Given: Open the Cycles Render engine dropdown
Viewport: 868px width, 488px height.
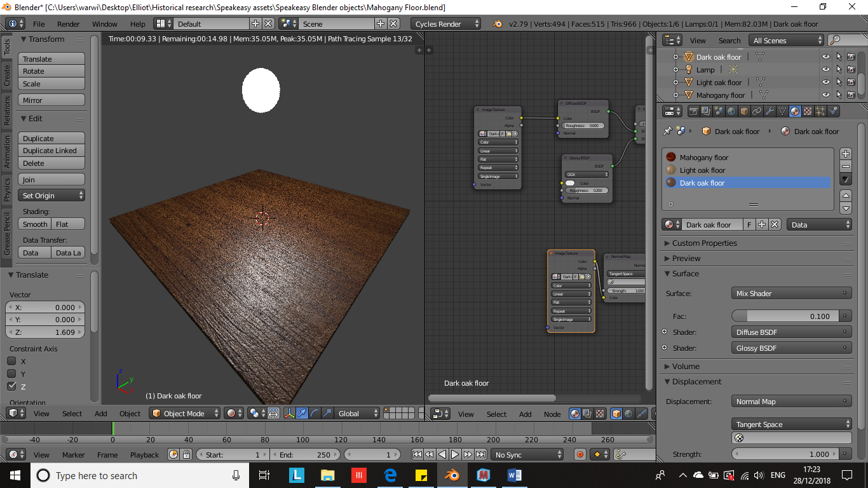Looking at the screenshot, I should point(447,24).
